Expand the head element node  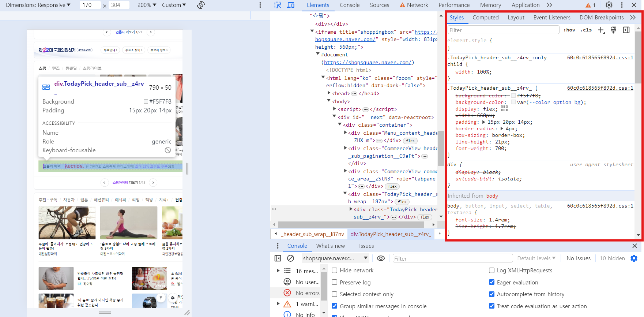pyautogui.click(x=329, y=93)
